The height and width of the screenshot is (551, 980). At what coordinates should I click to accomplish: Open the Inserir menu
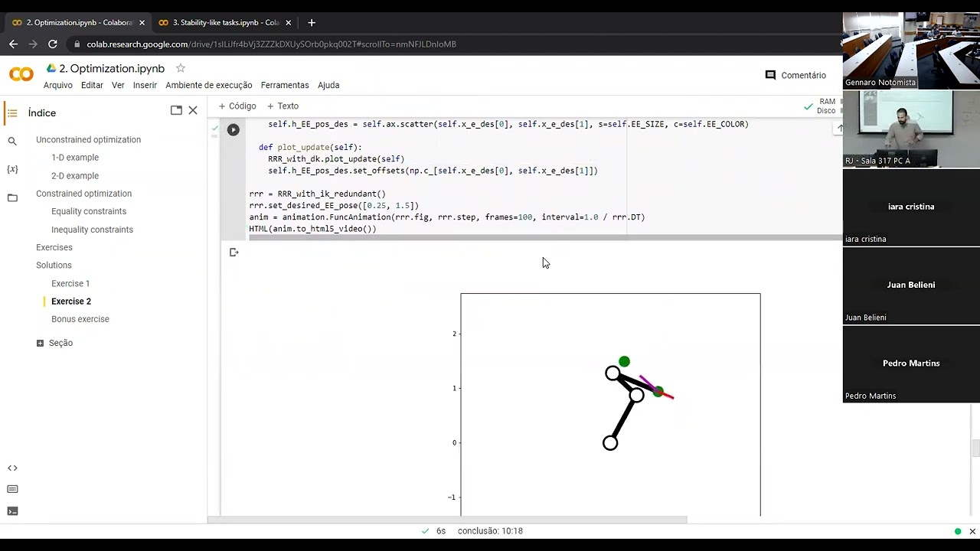pyautogui.click(x=145, y=85)
